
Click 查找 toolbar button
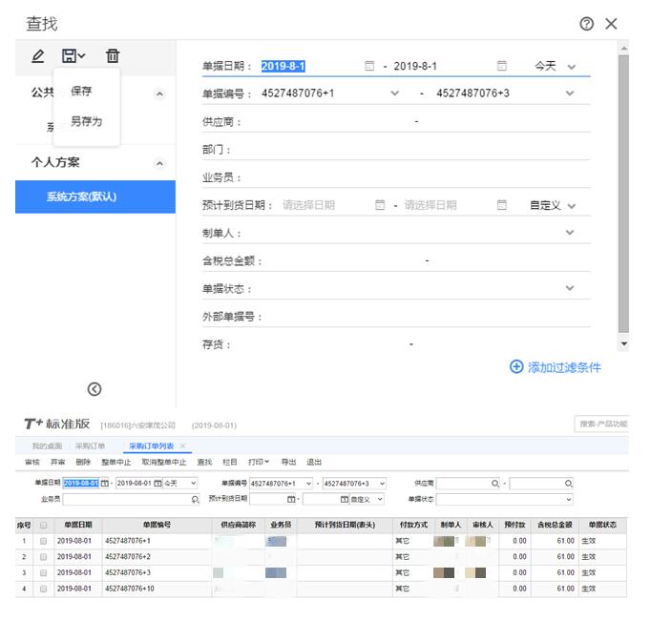pos(204,462)
